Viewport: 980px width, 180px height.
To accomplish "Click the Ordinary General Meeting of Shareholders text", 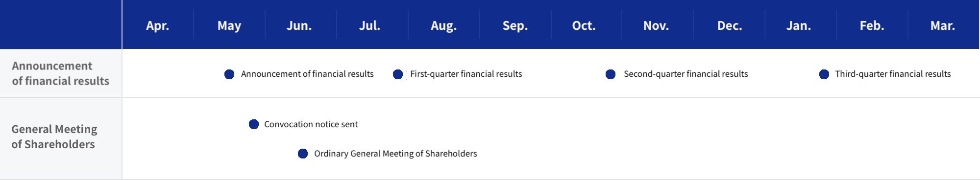I will point(395,154).
